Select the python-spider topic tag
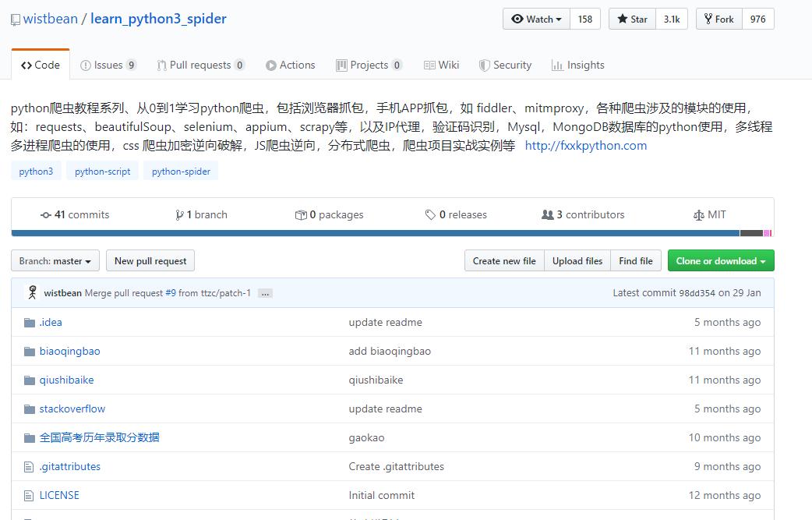 [x=180, y=171]
